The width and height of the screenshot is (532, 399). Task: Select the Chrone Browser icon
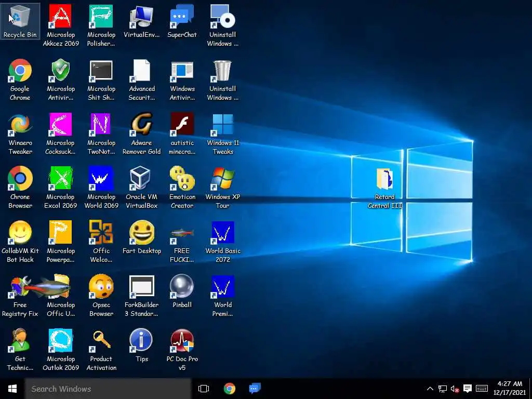(x=20, y=187)
